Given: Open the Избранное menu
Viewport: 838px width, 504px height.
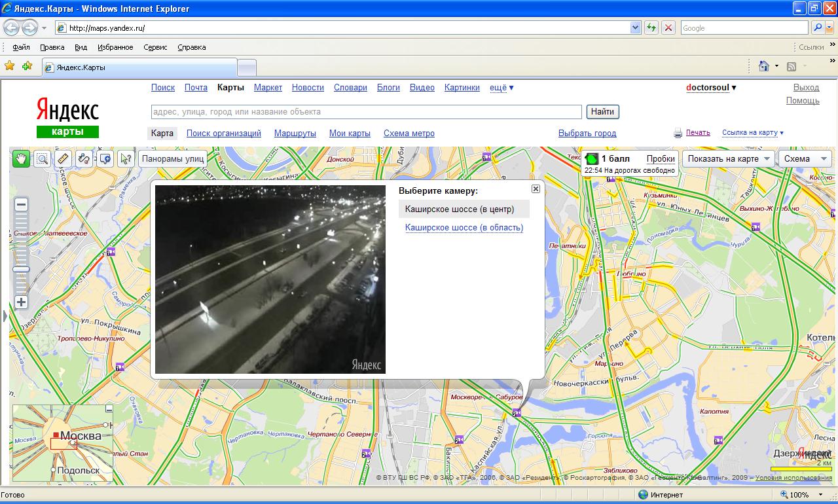Looking at the screenshot, I should (115, 47).
